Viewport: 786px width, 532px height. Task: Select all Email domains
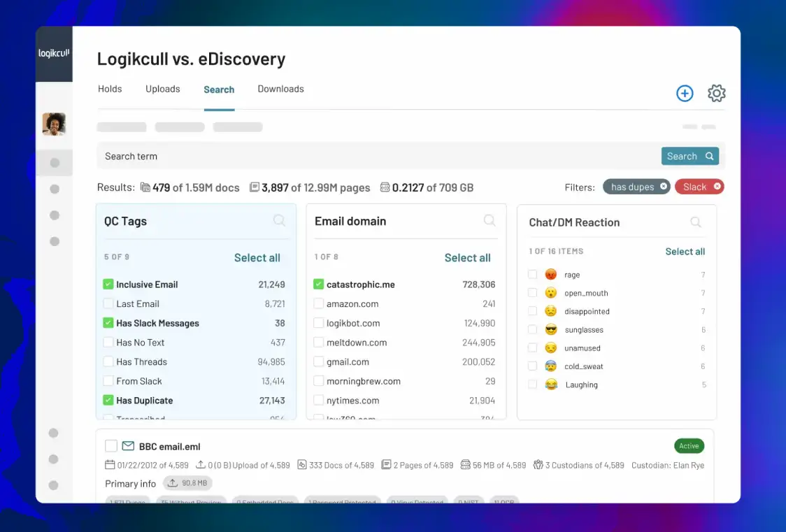click(468, 257)
